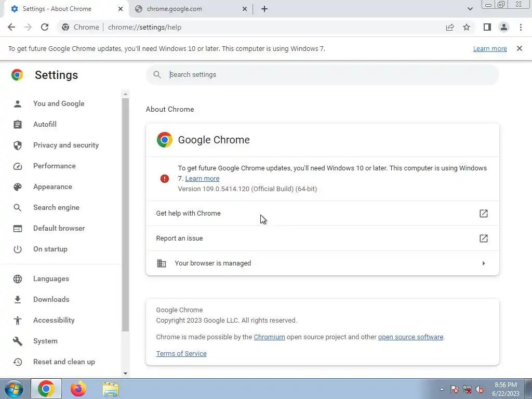Expand Your browser is managed arrow
The width and height of the screenshot is (532, 399).
point(484,263)
